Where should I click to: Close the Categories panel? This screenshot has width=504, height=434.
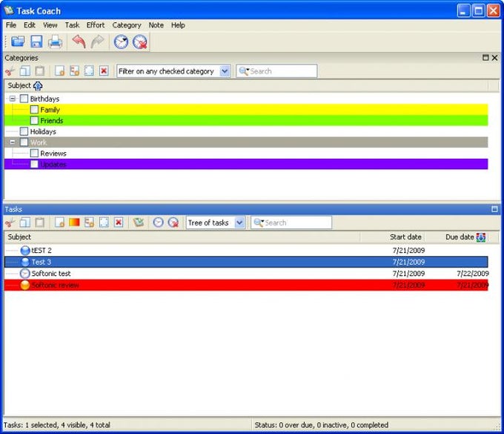[x=494, y=58]
